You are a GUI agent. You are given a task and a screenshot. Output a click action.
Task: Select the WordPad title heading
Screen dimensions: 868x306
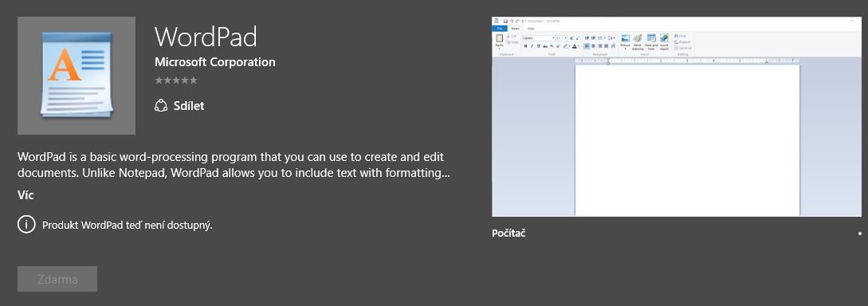206,37
